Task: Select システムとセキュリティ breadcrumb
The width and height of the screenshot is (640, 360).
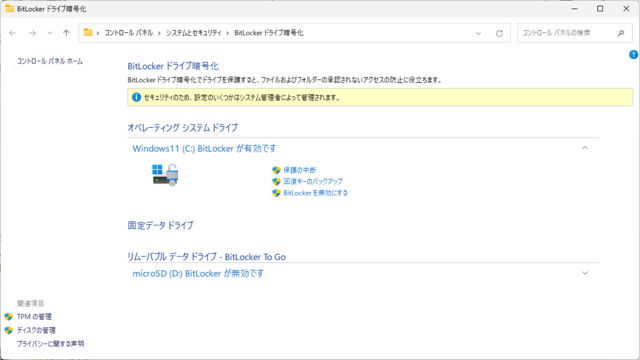Action: pyautogui.click(x=193, y=33)
